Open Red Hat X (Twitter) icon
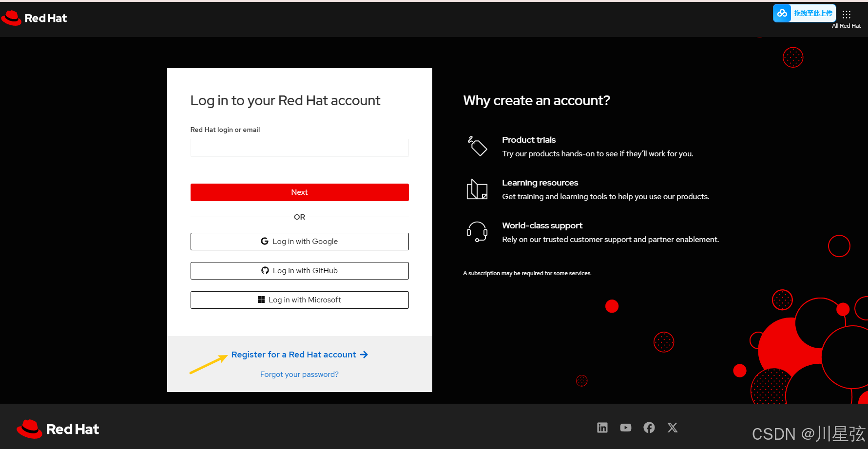This screenshot has height=449, width=868. (673, 428)
